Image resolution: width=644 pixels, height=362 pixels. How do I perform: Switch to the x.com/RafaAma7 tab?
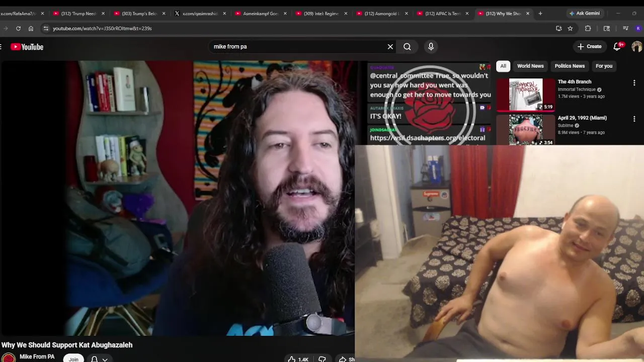tap(19, 14)
